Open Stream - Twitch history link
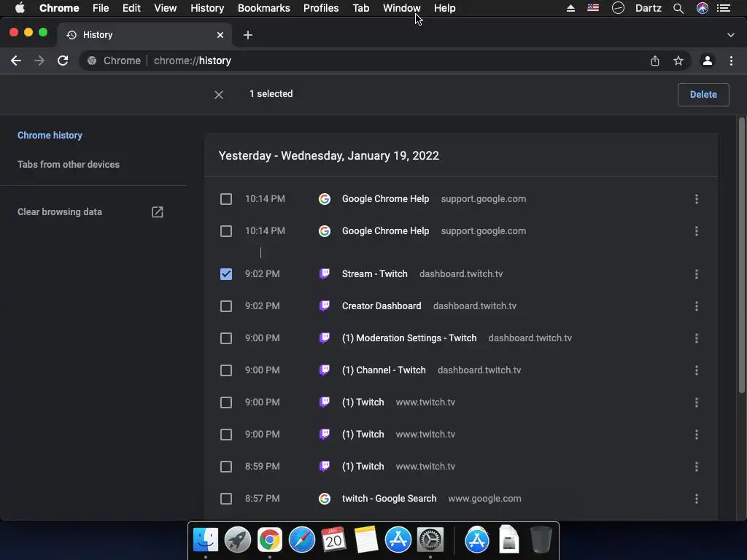 [374, 274]
